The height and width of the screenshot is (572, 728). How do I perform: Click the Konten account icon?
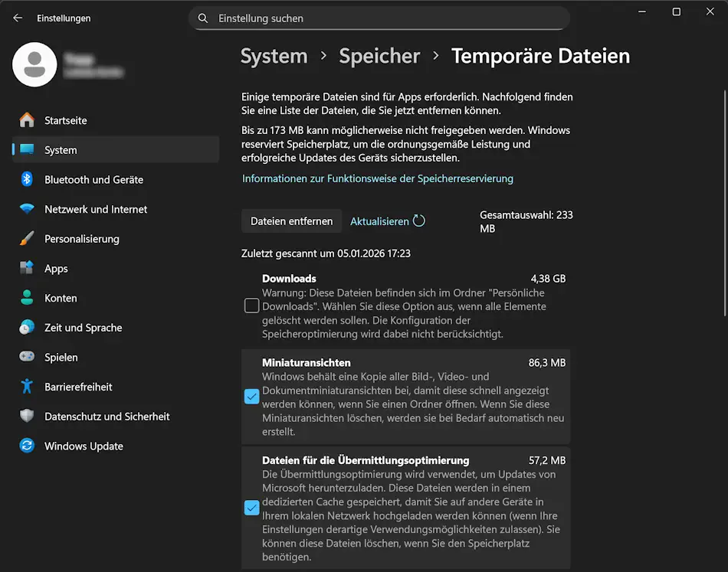pyautogui.click(x=26, y=298)
